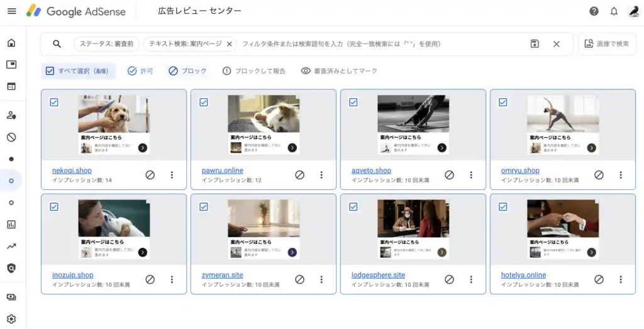Click the filter search input field
This screenshot has width=644, height=329.
[x=377, y=44]
